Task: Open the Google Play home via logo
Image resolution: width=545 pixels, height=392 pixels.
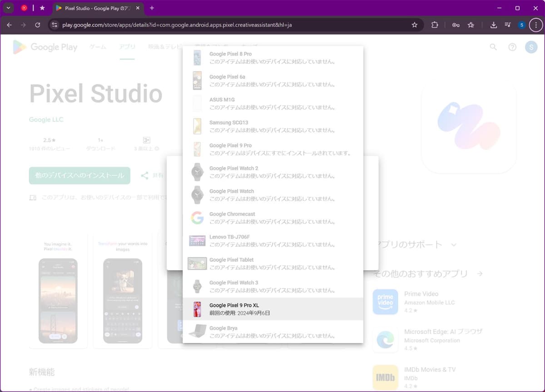Action: [x=45, y=47]
